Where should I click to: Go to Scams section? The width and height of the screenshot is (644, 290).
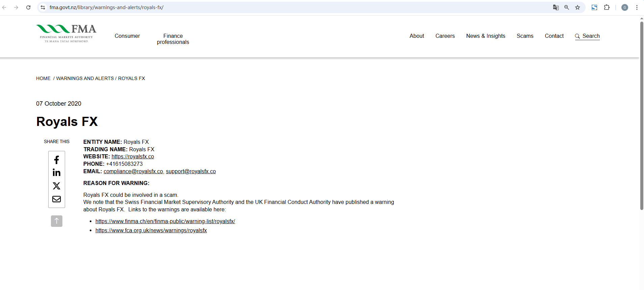(525, 36)
